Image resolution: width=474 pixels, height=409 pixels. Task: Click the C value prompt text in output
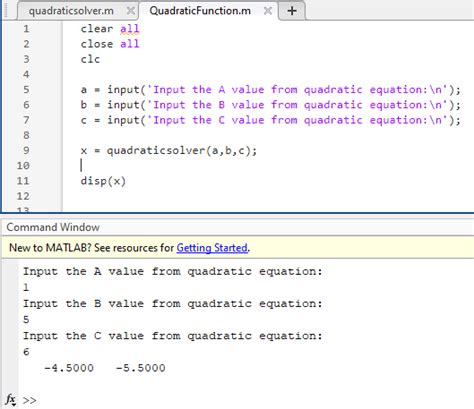[x=173, y=336]
